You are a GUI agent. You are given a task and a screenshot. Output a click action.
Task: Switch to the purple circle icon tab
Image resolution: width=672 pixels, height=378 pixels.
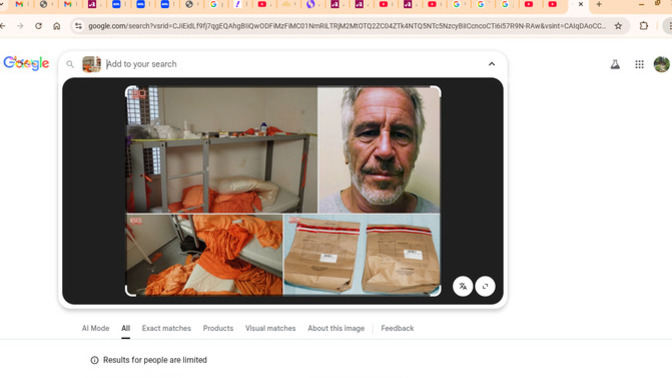pyautogui.click(x=311, y=4)
